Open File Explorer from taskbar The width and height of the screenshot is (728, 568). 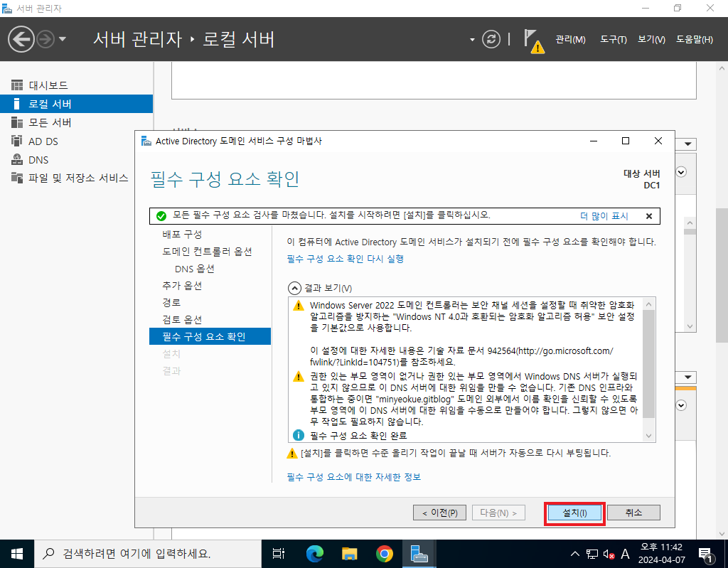click(x=349, y=554)
